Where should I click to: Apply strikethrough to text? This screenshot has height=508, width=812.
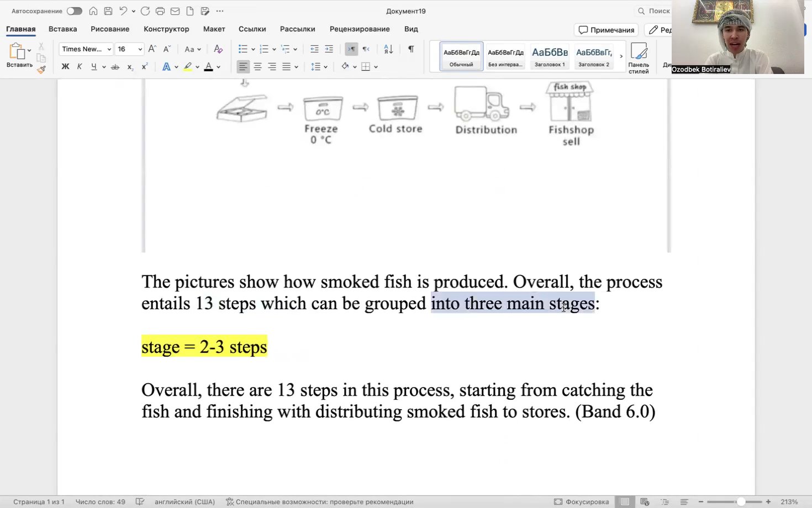click(115, 66)
